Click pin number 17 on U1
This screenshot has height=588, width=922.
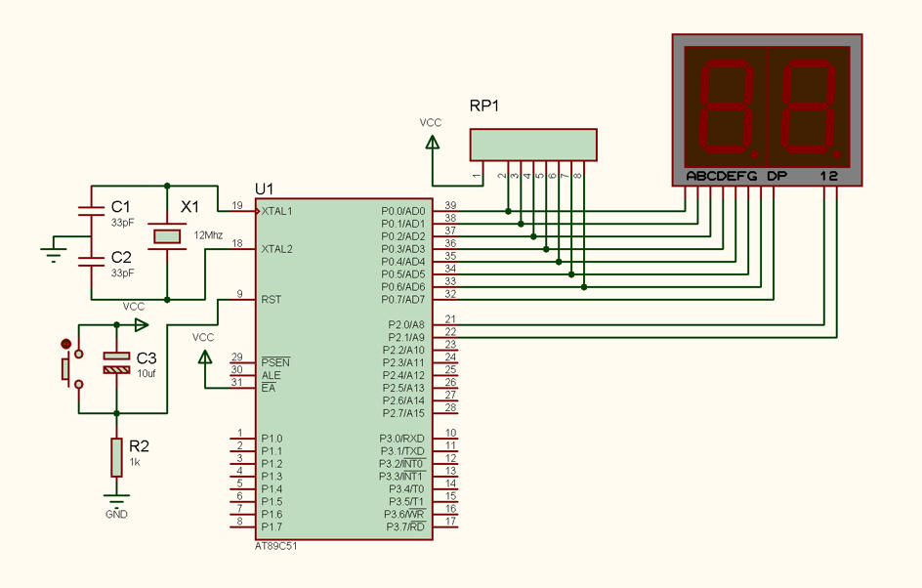[x=450, y=521]
